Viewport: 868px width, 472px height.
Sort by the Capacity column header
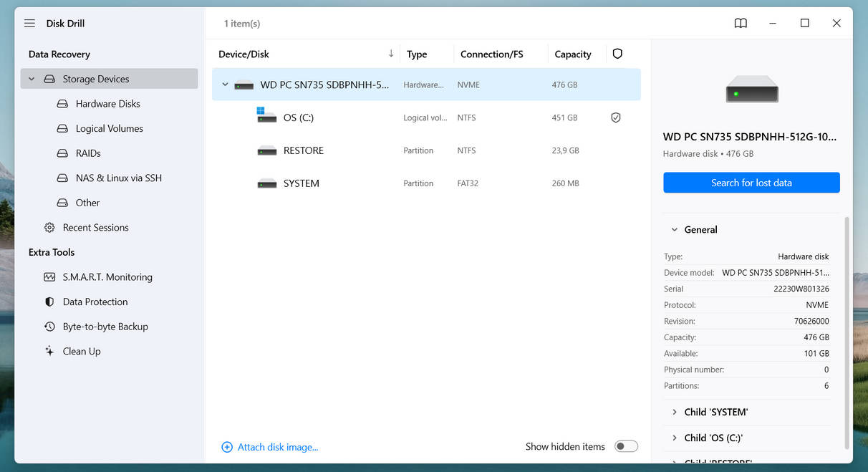tap(573, 54)
